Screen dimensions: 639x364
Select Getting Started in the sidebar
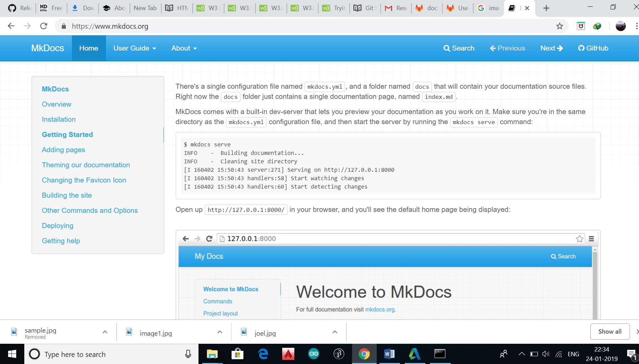coord(67,135)
